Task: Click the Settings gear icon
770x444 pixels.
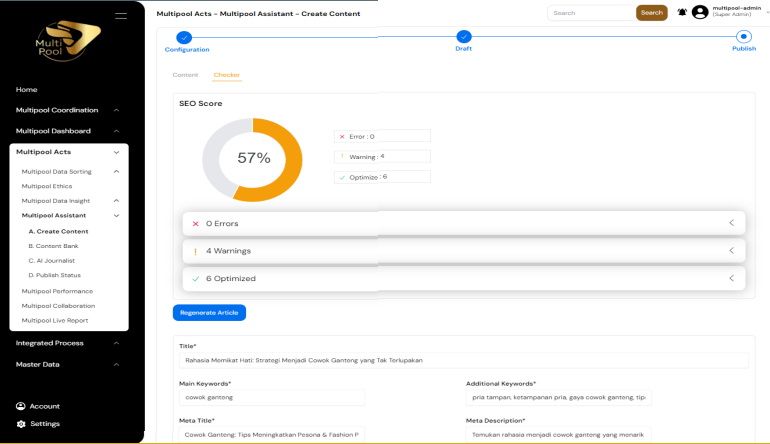Action: pyautogui.click(x=21, y=424)
